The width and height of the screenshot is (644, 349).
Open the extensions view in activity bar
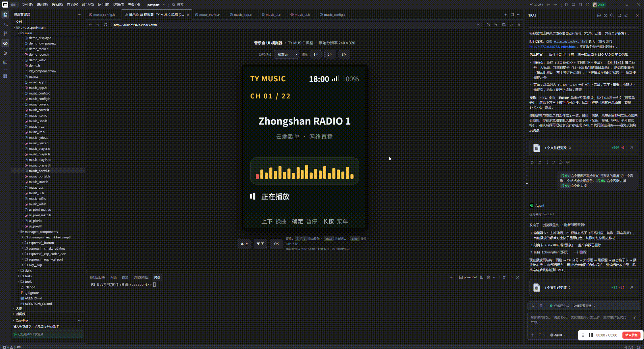pos(5,76)
